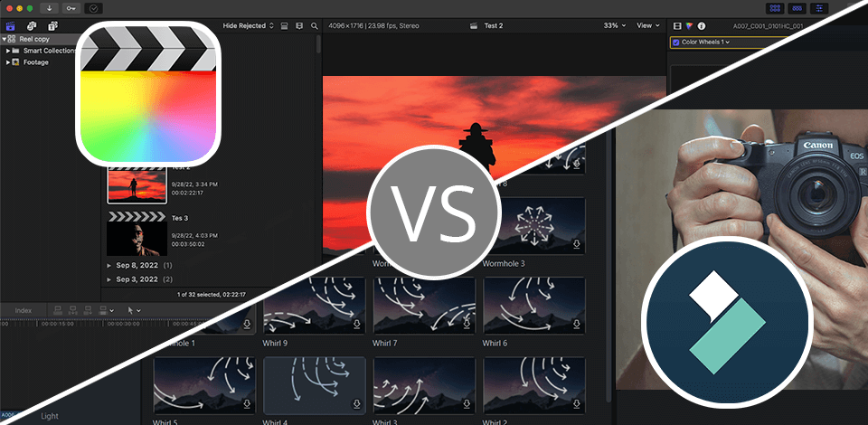Click the Append clip edit icon
The image size is (868, 425).
click(88, 310)
